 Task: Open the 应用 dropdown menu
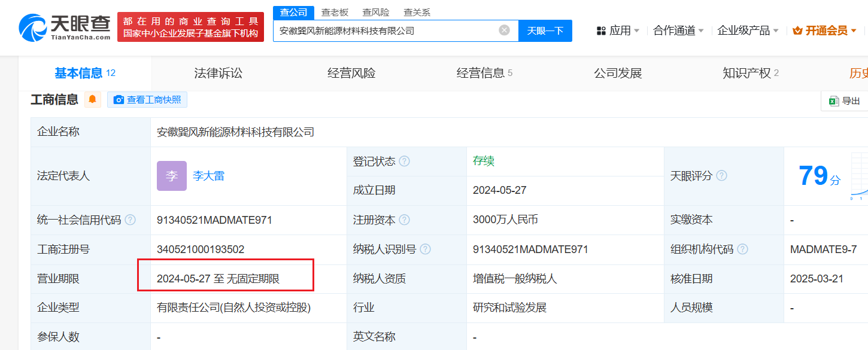coord(618,31)
